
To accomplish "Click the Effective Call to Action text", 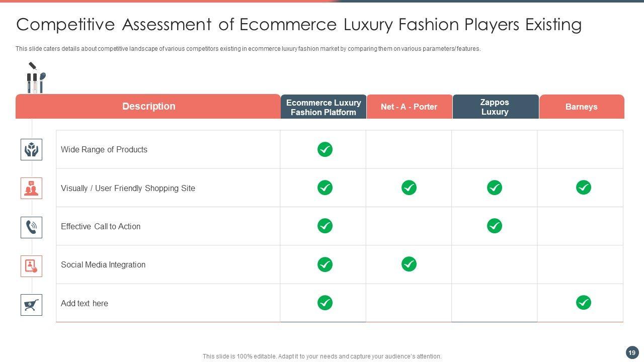I will [101, 226].
